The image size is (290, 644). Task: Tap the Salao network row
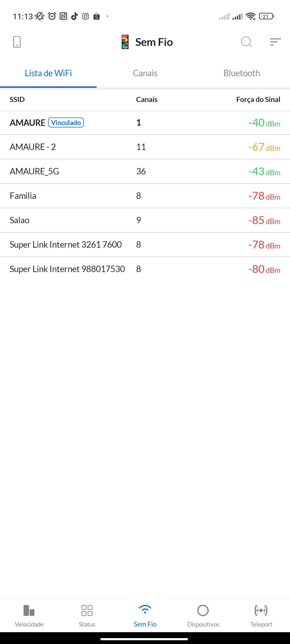click(x=145, y=220)
